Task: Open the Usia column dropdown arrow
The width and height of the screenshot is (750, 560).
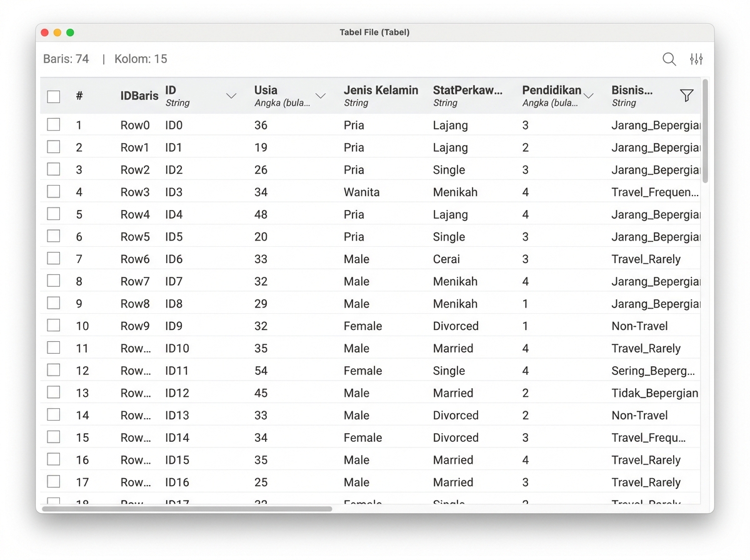Action: [321, 96]
